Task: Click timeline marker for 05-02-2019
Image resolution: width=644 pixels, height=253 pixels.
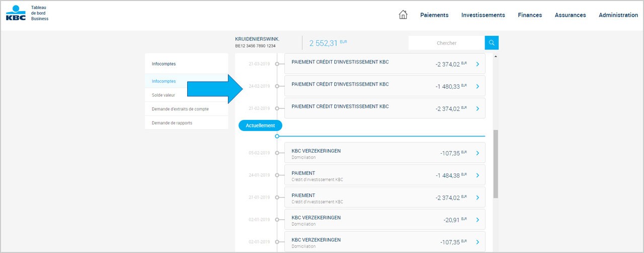Action: 277,153
